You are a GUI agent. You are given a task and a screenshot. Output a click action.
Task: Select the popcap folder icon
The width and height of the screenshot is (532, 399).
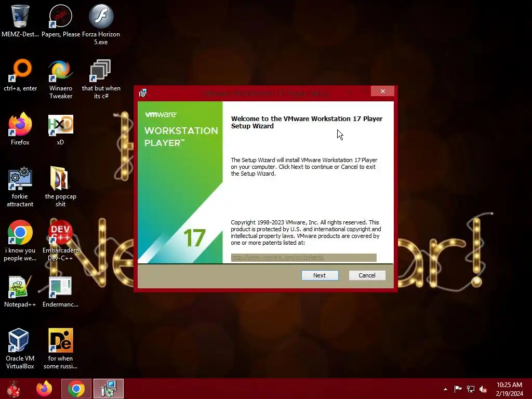click(x=61, y=187)
